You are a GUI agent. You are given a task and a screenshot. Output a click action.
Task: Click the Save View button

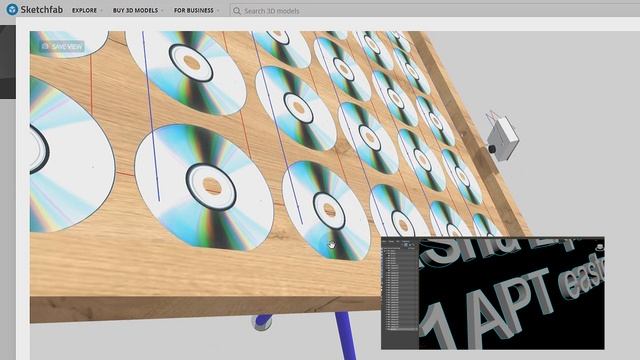pos(62,47)
